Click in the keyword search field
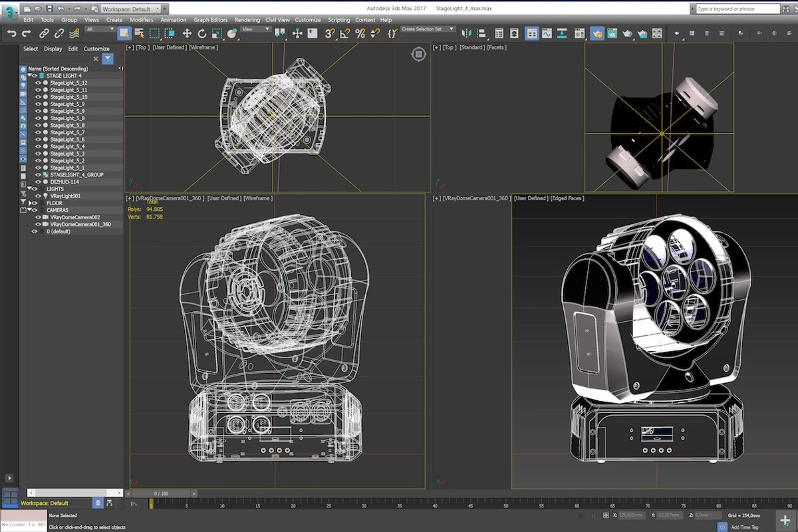This screenshot has height=532, width=798. [x=737, y=9]
